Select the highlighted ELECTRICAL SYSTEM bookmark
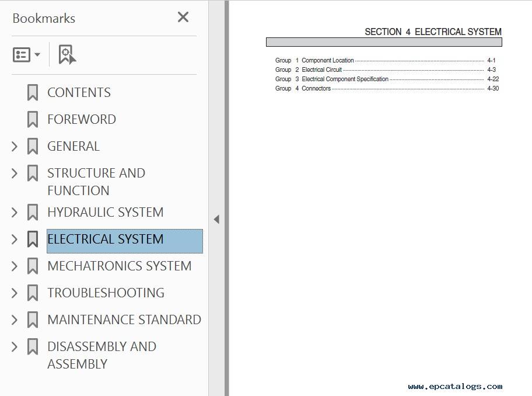Screen dimensions: 532x396 tap(124, 241)
